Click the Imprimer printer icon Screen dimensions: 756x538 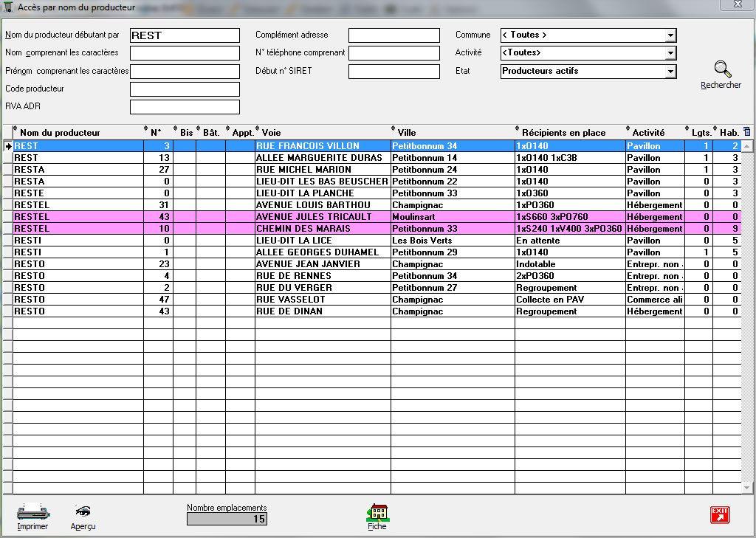(32, 512)
